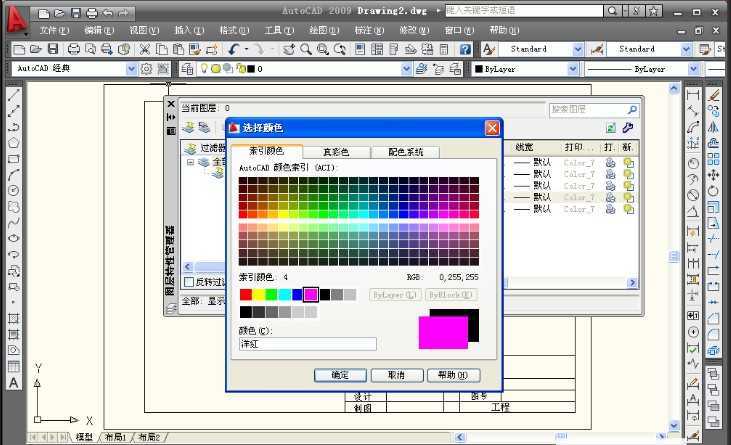
Task: Switch to the Layout1 tab
Action: pos(116,437)
